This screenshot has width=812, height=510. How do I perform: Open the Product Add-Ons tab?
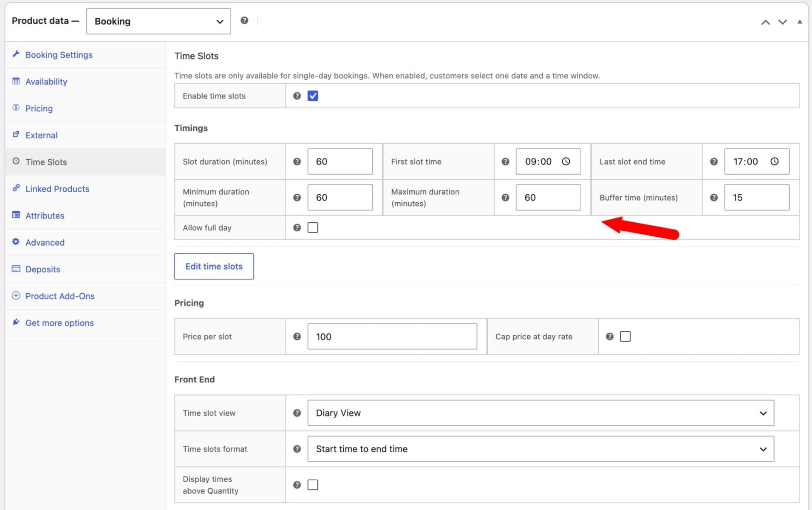85,296
